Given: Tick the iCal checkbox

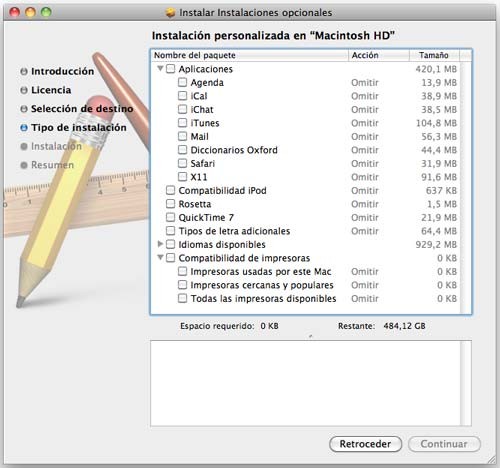Looking at the screenshot, I should [x=182, y=96].
